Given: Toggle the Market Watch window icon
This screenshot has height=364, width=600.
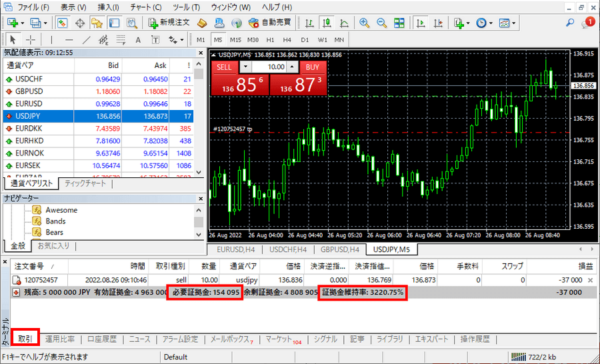Looking at the screenshot, I should (63, 23).
